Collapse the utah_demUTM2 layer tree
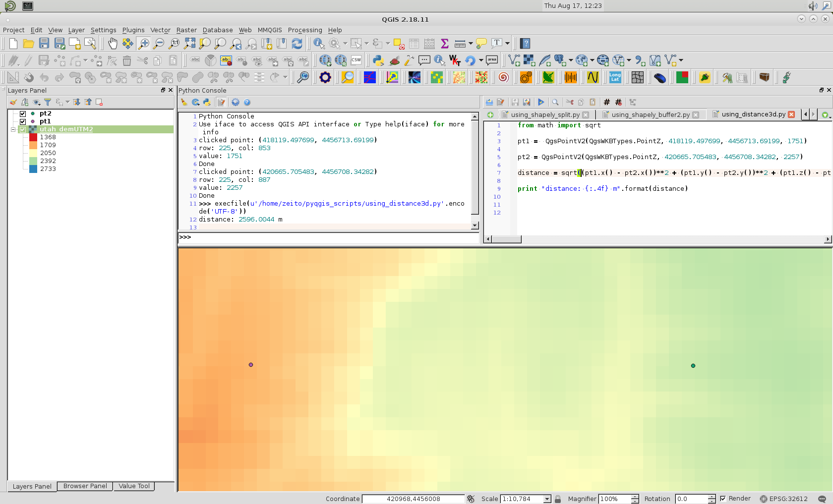833x504 pixels. [x=13, y=129]
